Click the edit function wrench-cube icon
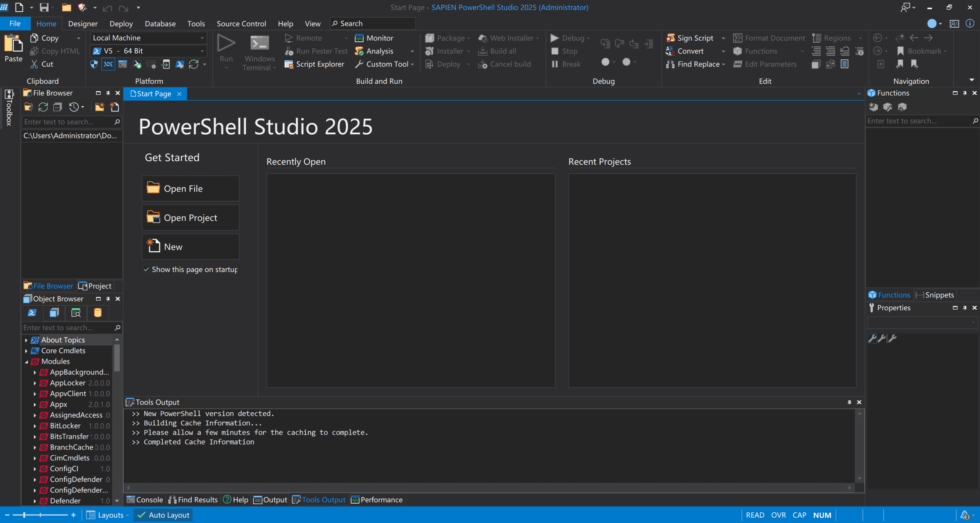Screen dimensions: 980x523 888,107
